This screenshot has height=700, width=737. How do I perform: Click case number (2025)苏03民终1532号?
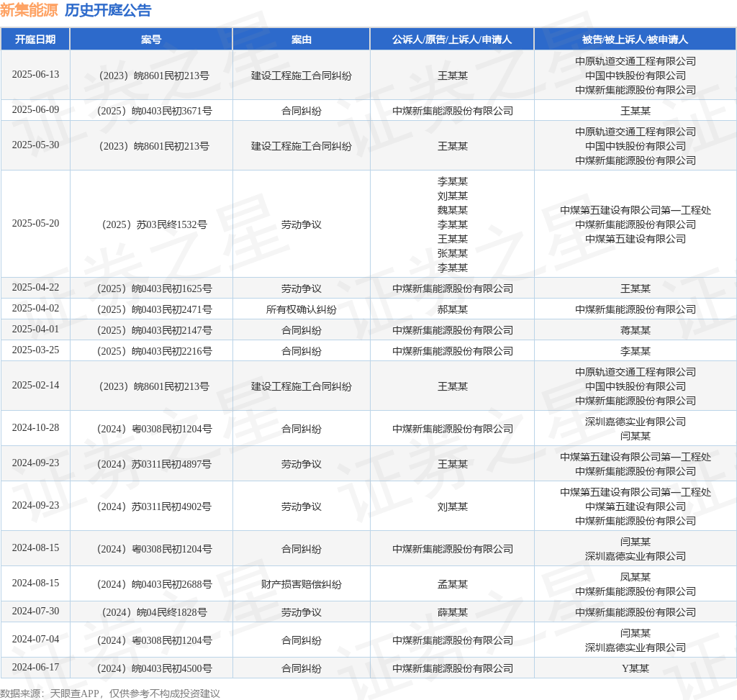coord(154,224)
